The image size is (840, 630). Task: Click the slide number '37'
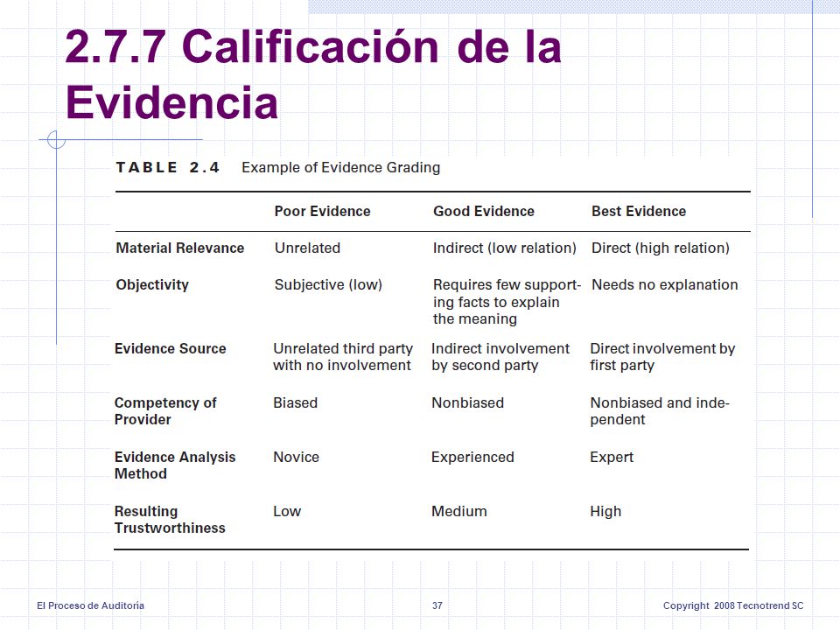(x=437, y=605)
